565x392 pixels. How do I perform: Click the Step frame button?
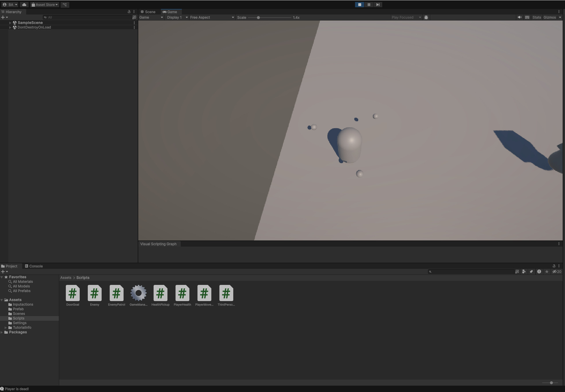(x=378, y=5)
